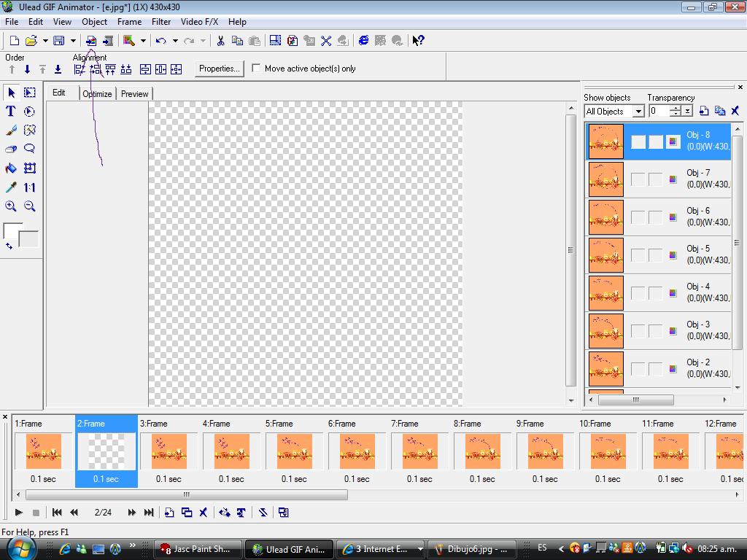Toggle the lock box for Obj - 7

point(656,179)
